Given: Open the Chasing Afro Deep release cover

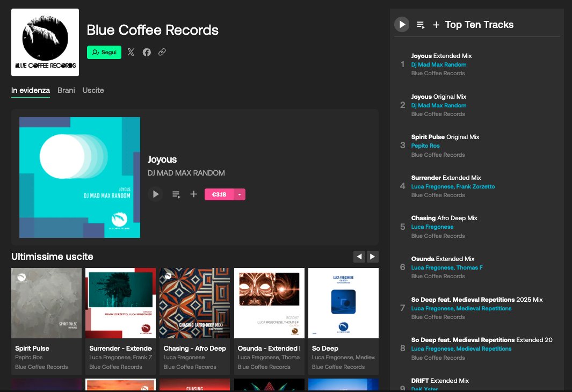Looking at the screenshot, I should pyautogui.click(x=195, y=303).
